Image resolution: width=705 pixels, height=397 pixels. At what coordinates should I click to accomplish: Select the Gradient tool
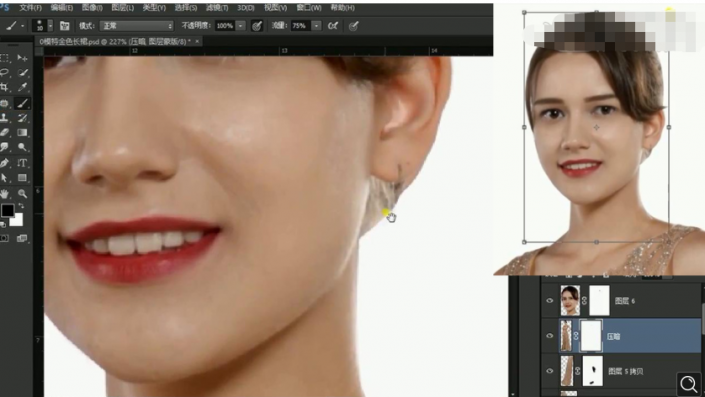pyautogui.click(x=22, y=133)
